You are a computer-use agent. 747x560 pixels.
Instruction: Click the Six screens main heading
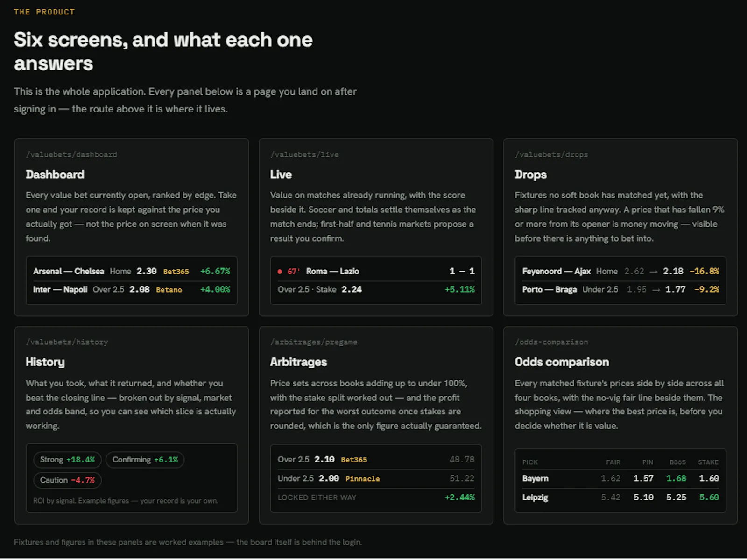[x=163, y=51]
